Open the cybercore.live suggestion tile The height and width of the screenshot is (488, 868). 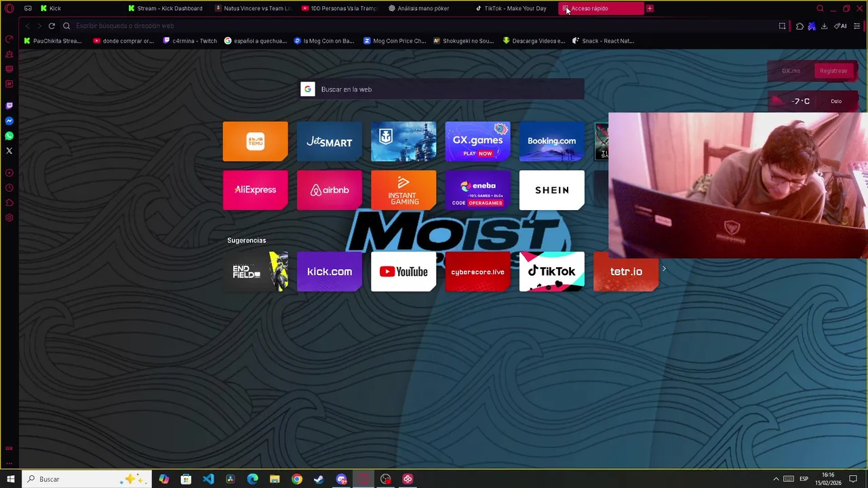477,271
